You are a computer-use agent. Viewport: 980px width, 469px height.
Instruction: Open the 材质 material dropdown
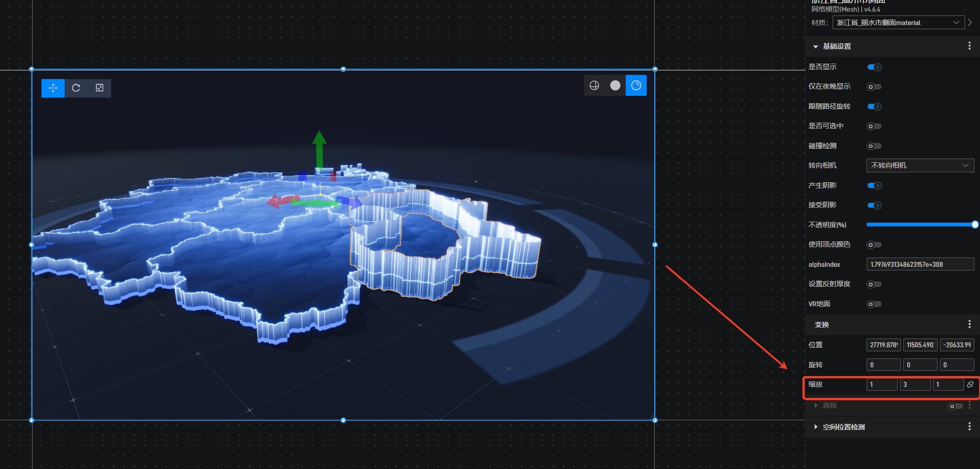pos(898,23)
